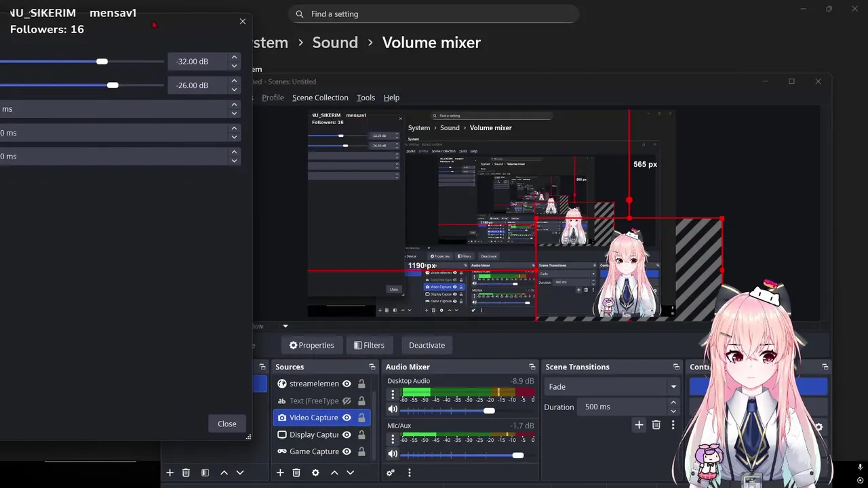Click the Deactivate button

tap(427, 345)
